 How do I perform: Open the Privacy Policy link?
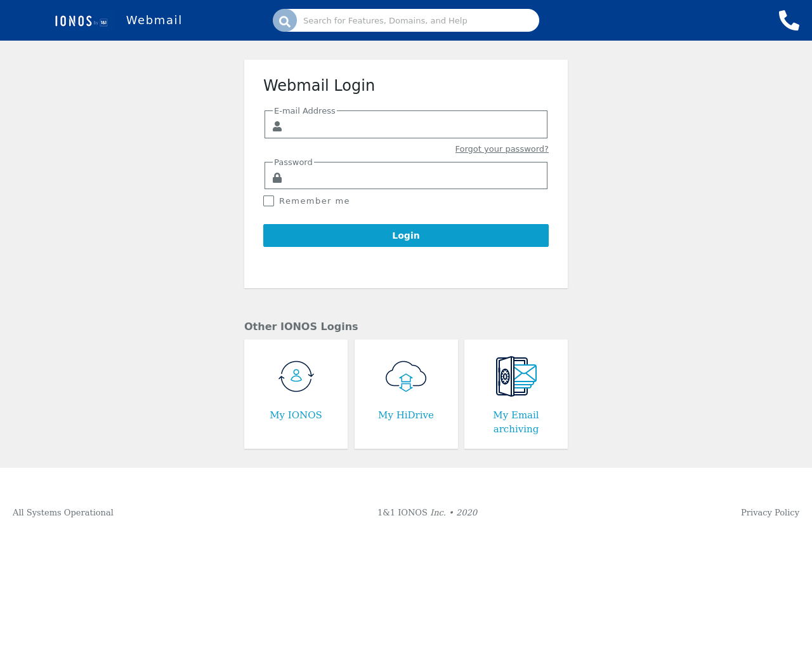click(770, 512)
